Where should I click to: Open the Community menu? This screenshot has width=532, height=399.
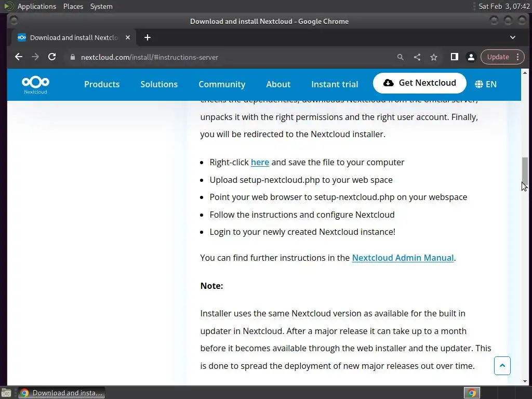(x=222, y=85)
